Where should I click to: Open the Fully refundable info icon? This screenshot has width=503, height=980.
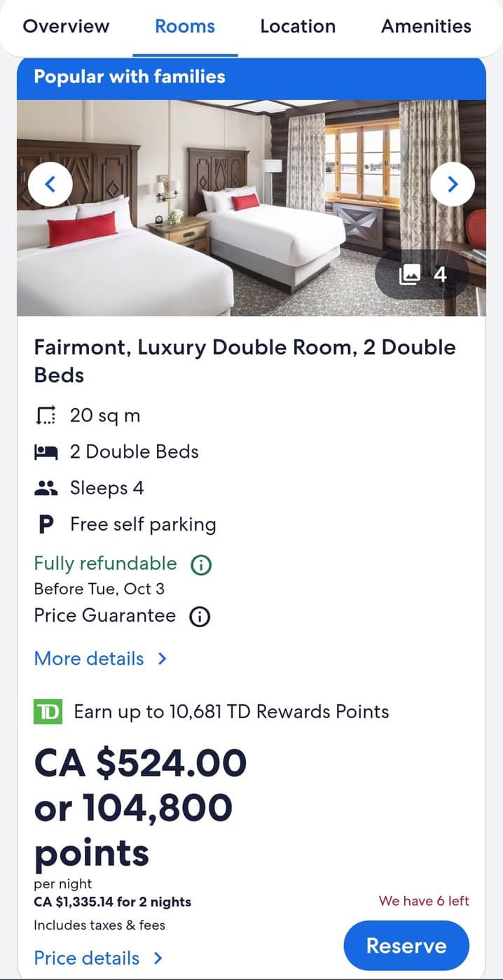[x=201, y=564]
